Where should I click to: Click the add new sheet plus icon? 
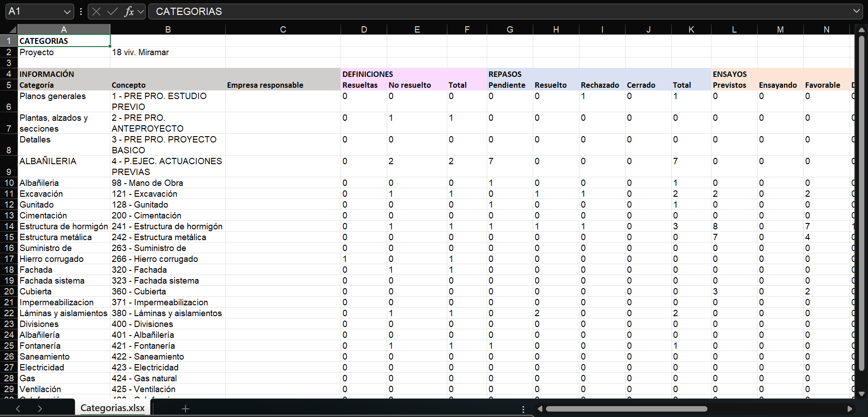pyautogui.click(x=185, y=409)
